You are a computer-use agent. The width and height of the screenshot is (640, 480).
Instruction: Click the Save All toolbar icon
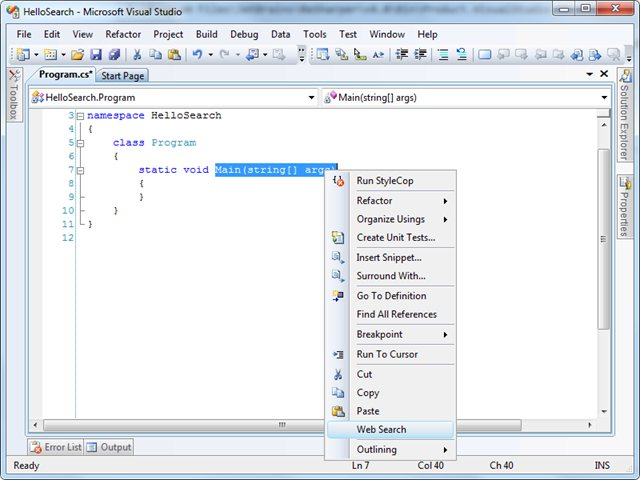click(x=114, y=54)
